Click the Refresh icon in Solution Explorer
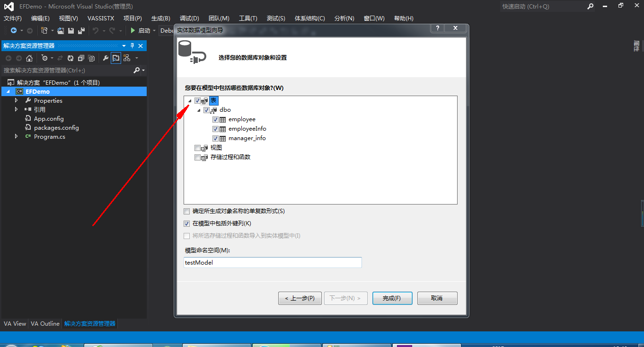 pyautogui.click(x=71, y=58)
